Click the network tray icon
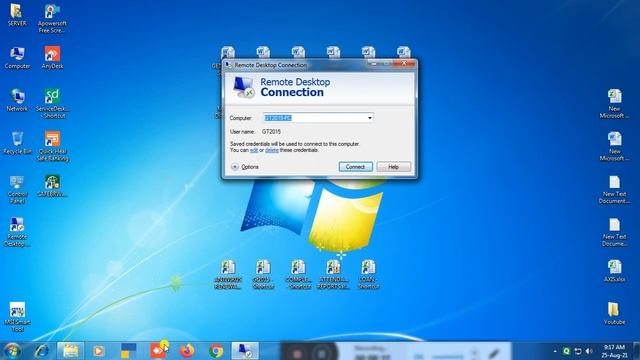This screenshot has width=640, height=360. coord(578,351)
